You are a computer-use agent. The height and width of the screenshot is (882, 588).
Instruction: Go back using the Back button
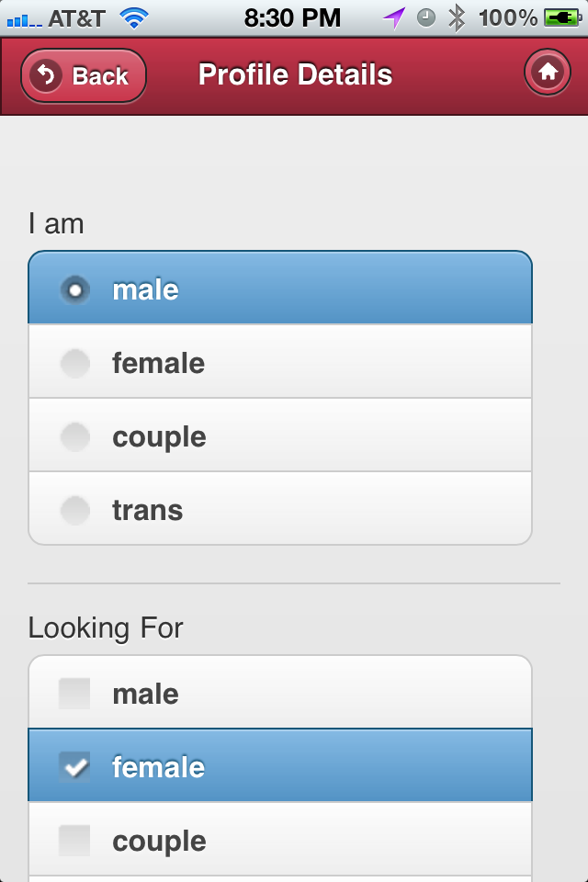(84, 75)
